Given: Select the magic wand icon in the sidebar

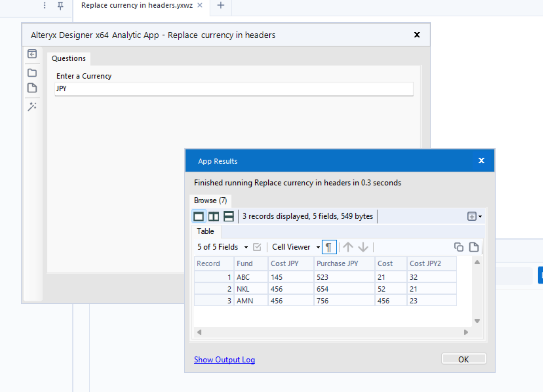Looking at the screenshot, I should tap(32, 106).
